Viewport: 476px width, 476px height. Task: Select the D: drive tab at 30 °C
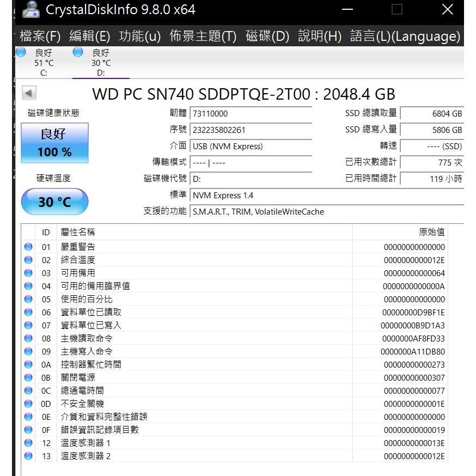101,63
